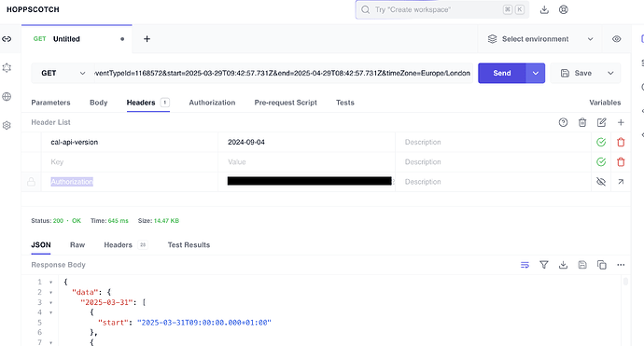The height and width of the screenshot is (346, 644).
Task: Click the Send button
Action: tap(502, 73)
